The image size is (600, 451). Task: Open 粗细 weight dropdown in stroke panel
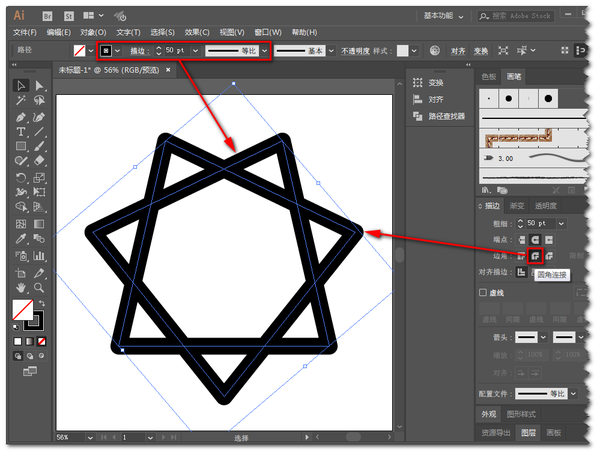tap(561, 223)
